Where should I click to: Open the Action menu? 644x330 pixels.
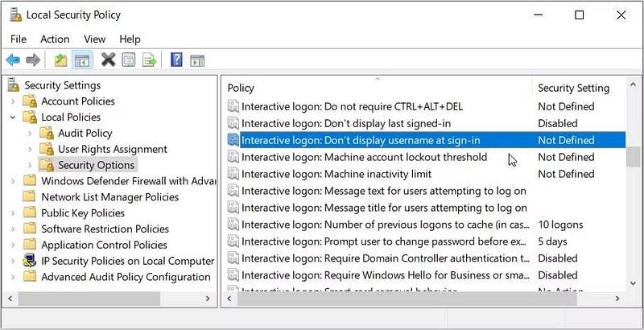(x=55, y=39)
